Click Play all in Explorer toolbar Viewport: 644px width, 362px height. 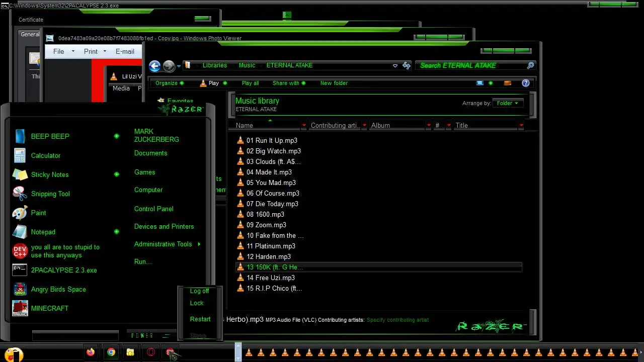pos(250,83)
